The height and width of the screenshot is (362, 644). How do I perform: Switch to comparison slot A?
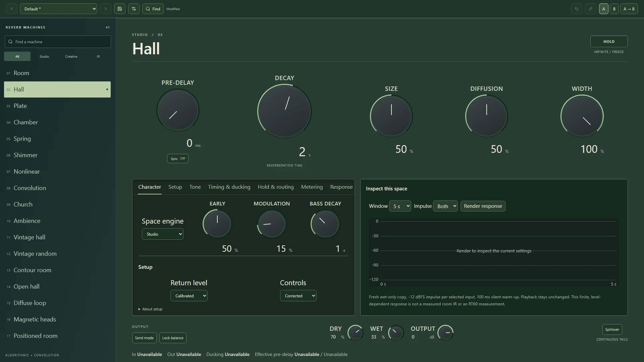603,9
